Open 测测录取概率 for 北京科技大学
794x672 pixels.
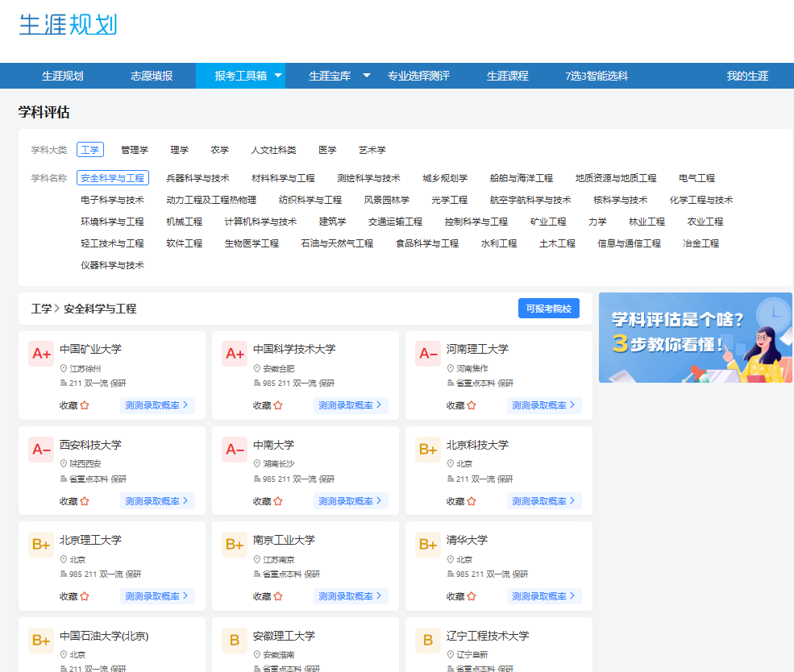click(x=544, y=501)
